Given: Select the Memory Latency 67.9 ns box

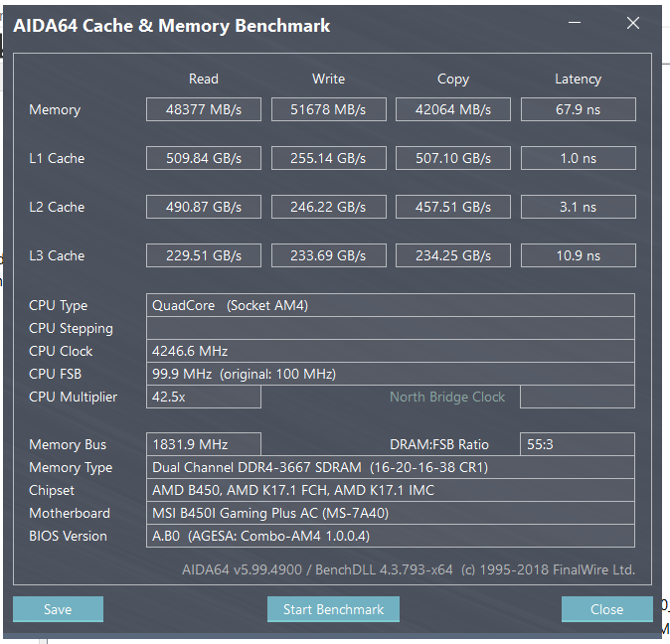Looking at the screenshot, I should (x=578, y=109).
